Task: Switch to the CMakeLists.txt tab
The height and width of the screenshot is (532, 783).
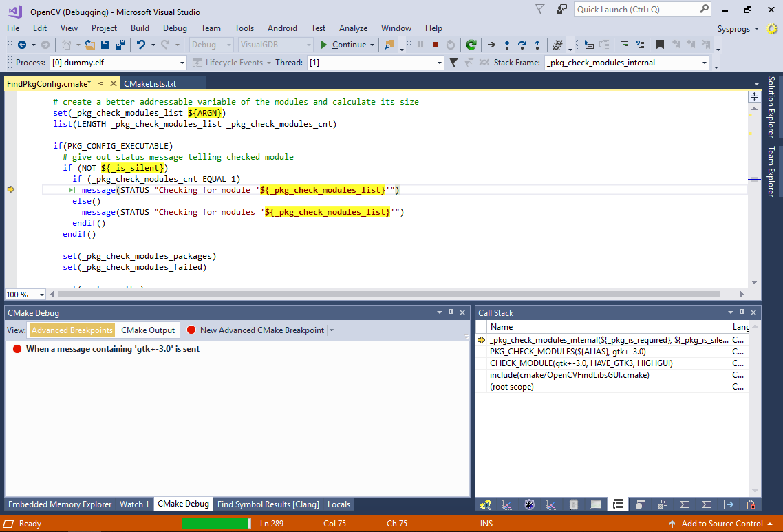Action: coord(150,83)
